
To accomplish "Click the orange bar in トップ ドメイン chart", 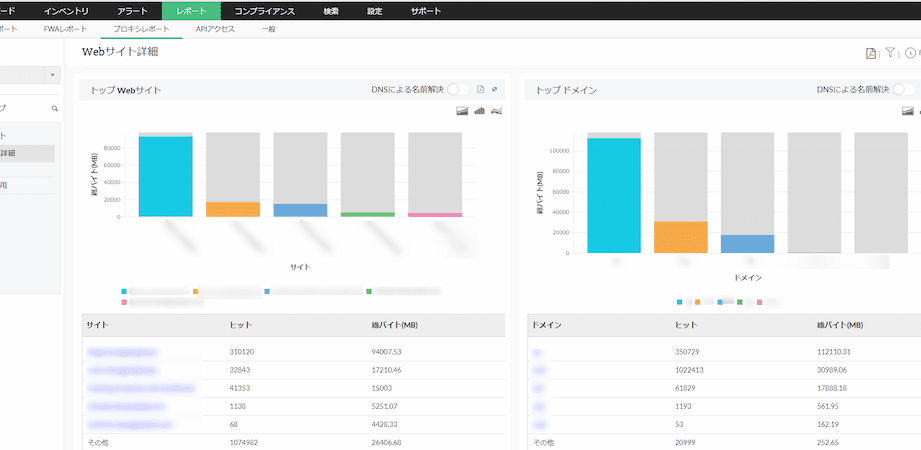I will [x=680, y=237].
